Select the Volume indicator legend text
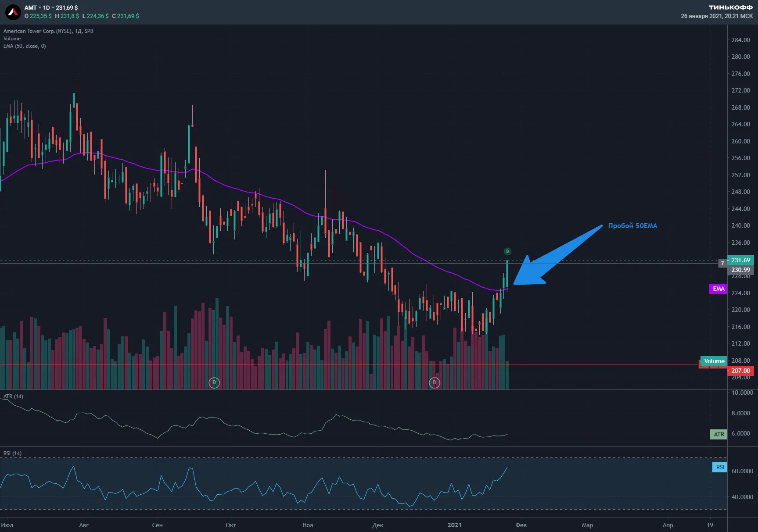The width and height of the screenshot is (758, 532). tap(12, 39)
